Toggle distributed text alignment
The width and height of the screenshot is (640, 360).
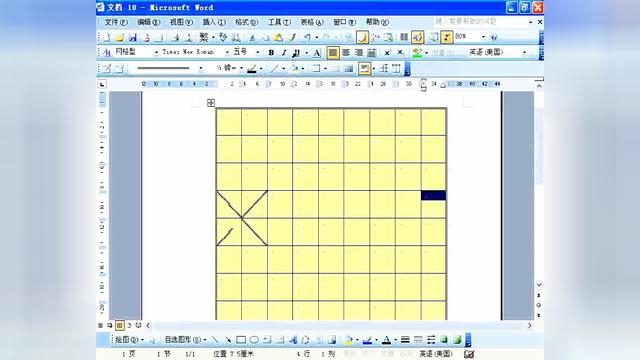(x=371, y=53)
